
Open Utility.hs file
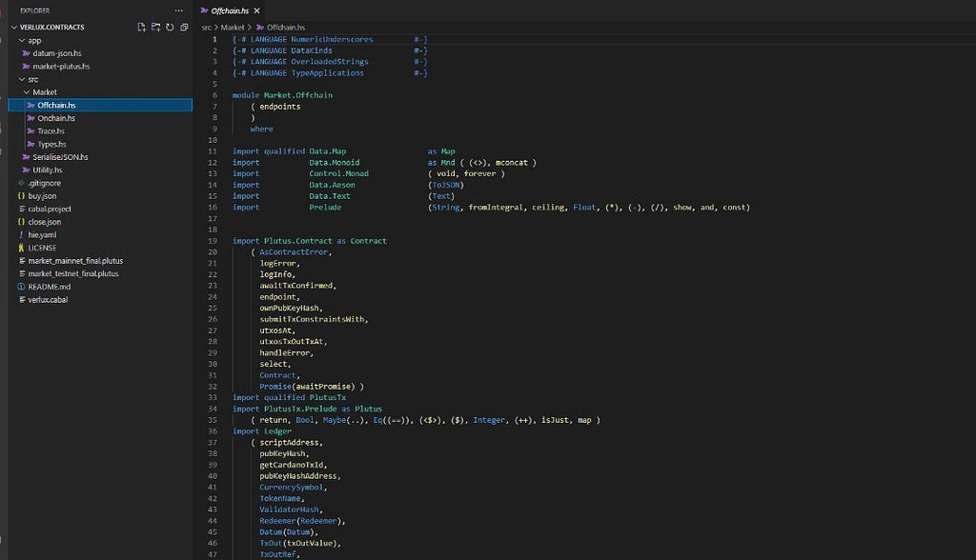click(48, 170)
